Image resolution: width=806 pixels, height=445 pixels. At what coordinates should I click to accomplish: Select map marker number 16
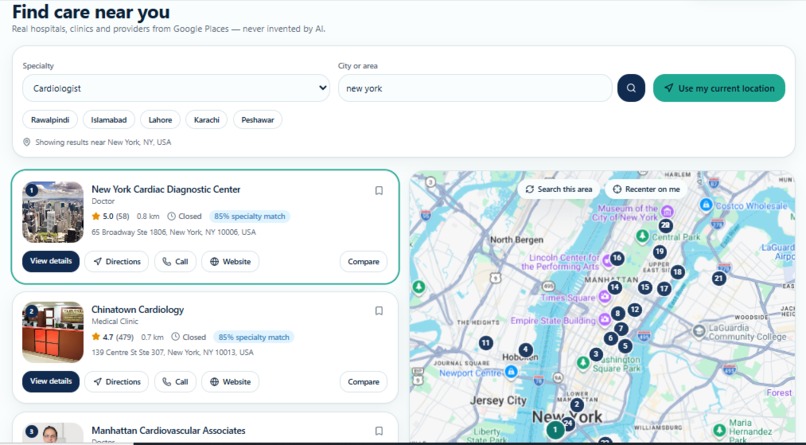pyautogui.click(x=617, y=258)
